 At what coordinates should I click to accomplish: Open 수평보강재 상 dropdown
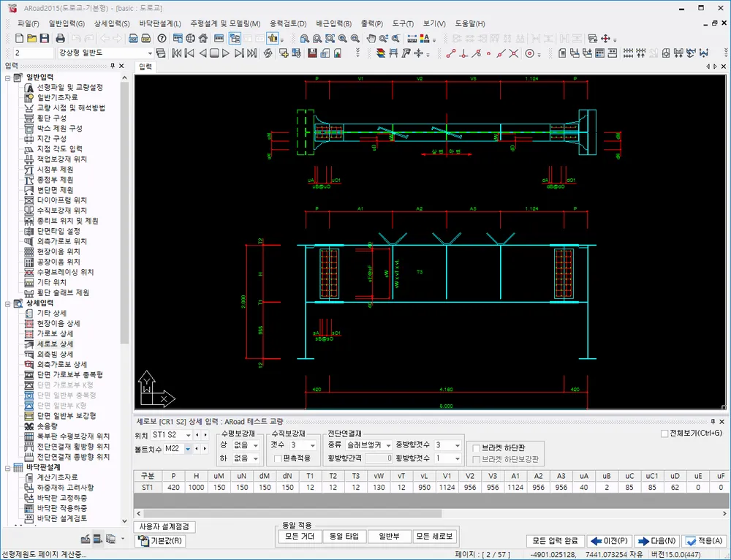coord(255,445)
